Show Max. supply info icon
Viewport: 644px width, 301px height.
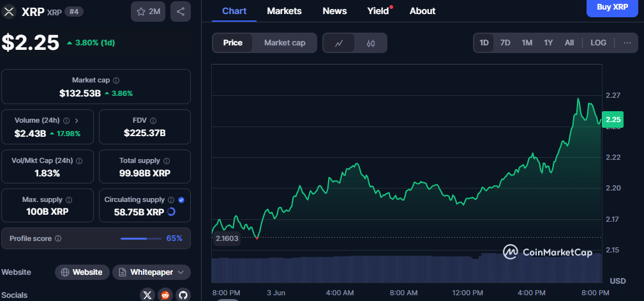pos(69,200)
